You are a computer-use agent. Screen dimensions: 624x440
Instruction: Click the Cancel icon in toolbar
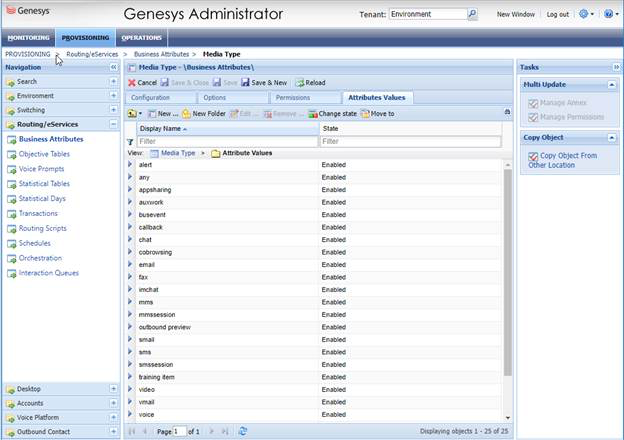click(x=131, y=82)
